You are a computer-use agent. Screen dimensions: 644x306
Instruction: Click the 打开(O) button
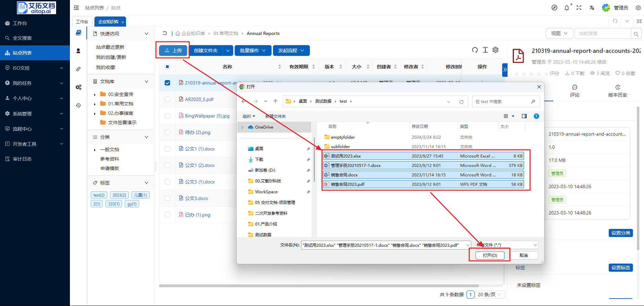490,256
